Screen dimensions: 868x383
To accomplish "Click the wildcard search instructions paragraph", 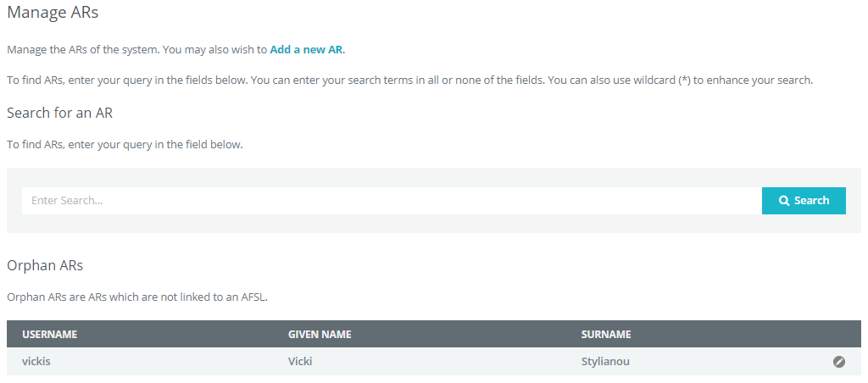I will 409,80.
